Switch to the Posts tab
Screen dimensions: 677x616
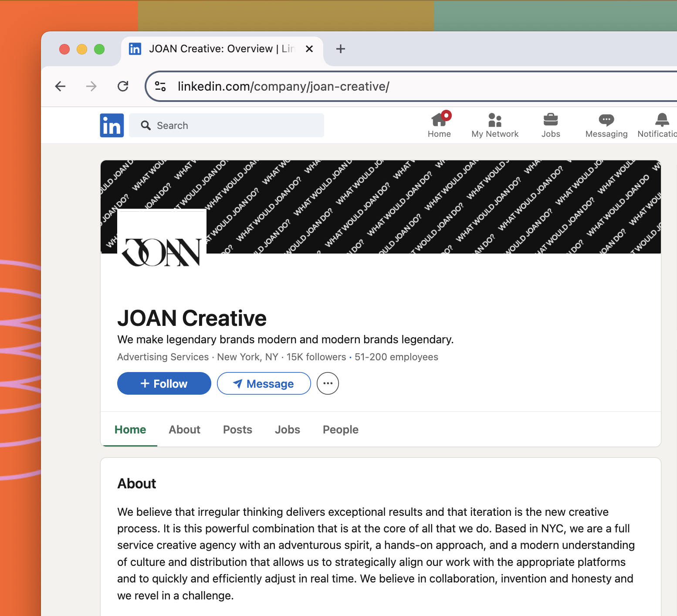point(237,430)
